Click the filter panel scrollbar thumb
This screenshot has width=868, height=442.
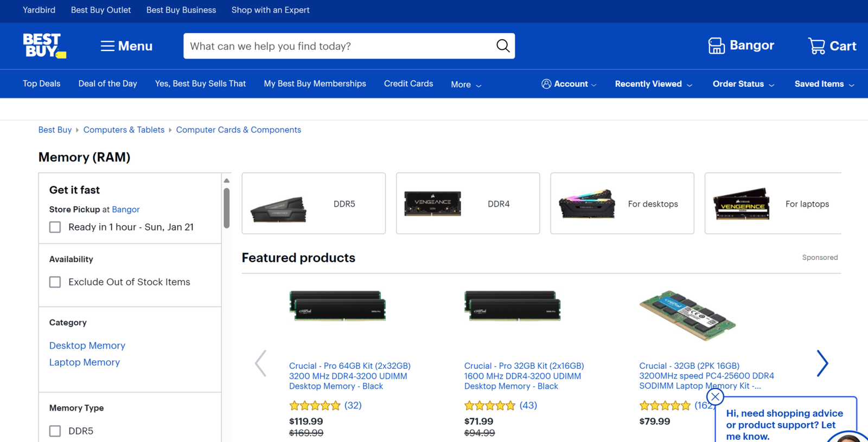(x=227, y=208)
